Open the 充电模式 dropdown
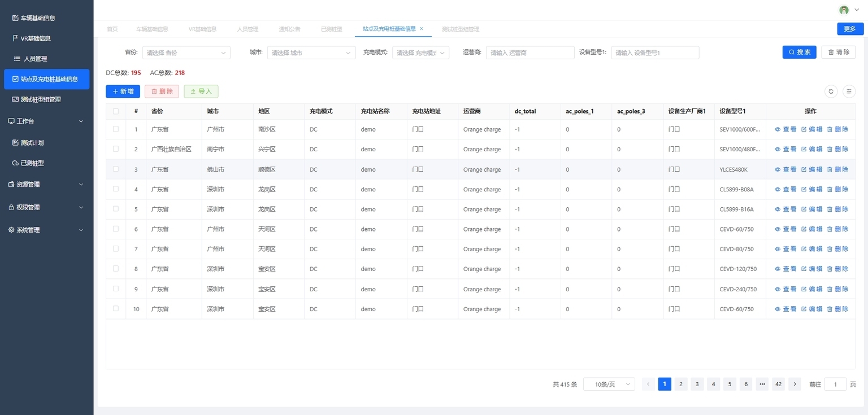Screen dimensions: 868x415 pos(420,53)
